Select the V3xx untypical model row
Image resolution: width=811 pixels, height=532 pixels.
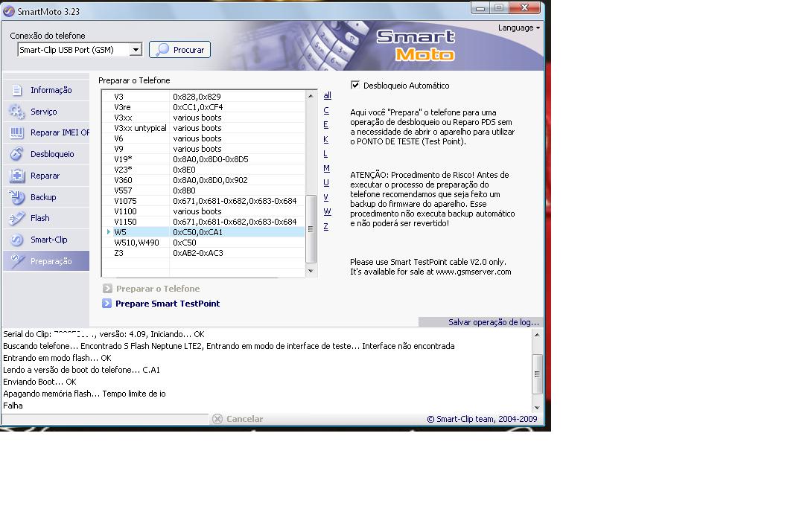click(140, 128)
